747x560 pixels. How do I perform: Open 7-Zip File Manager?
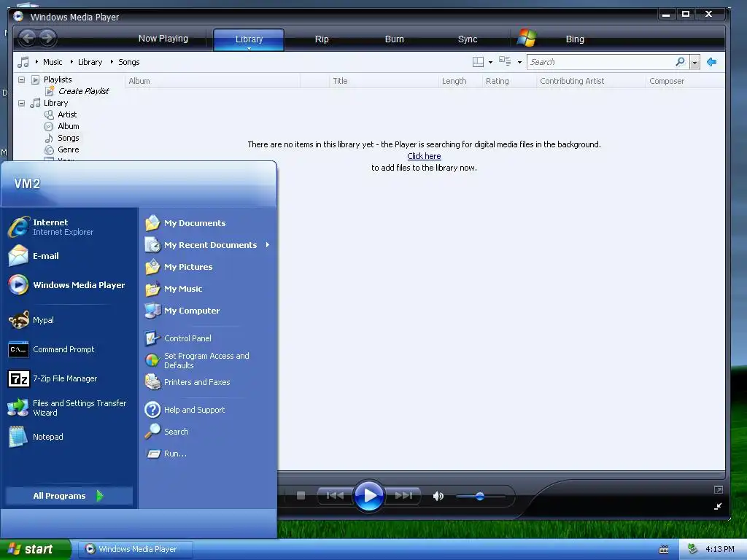pos(69,378)
